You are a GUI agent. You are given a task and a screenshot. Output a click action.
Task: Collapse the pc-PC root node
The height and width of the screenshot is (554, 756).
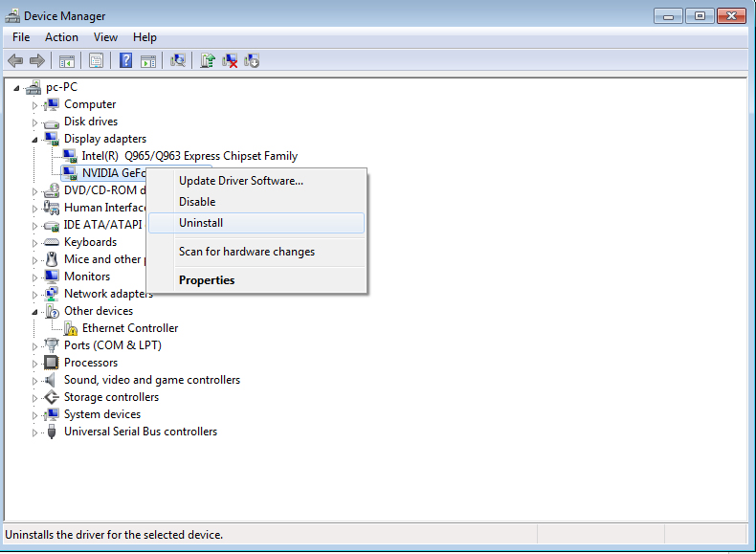16,88
